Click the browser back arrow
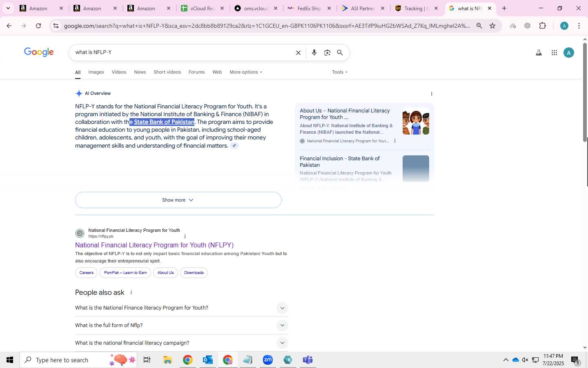588x368 pixels. [9, 26]
